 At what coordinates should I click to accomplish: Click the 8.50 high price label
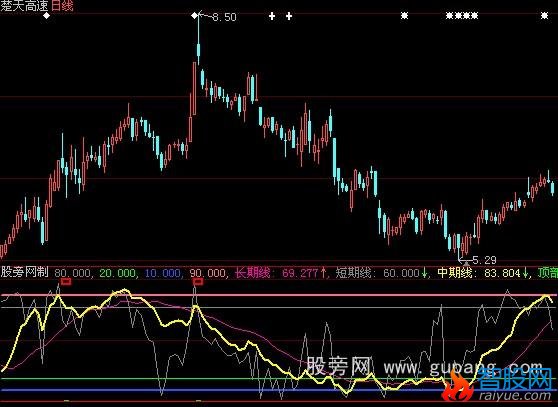coord(224,17)
